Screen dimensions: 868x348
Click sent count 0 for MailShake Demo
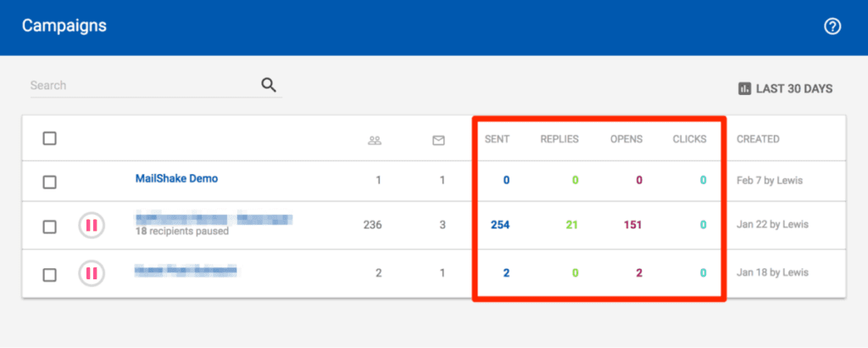pos(507,181)
